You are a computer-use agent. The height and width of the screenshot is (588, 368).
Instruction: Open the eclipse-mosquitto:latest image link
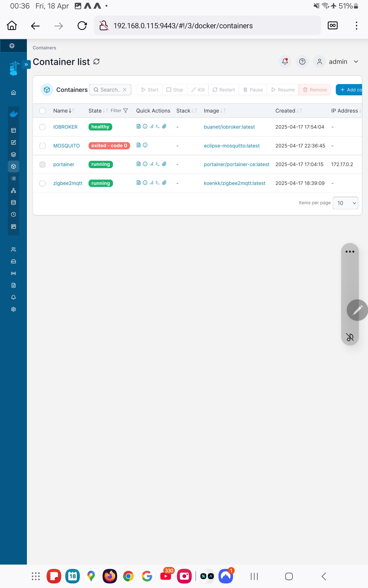tap(232, 146)
